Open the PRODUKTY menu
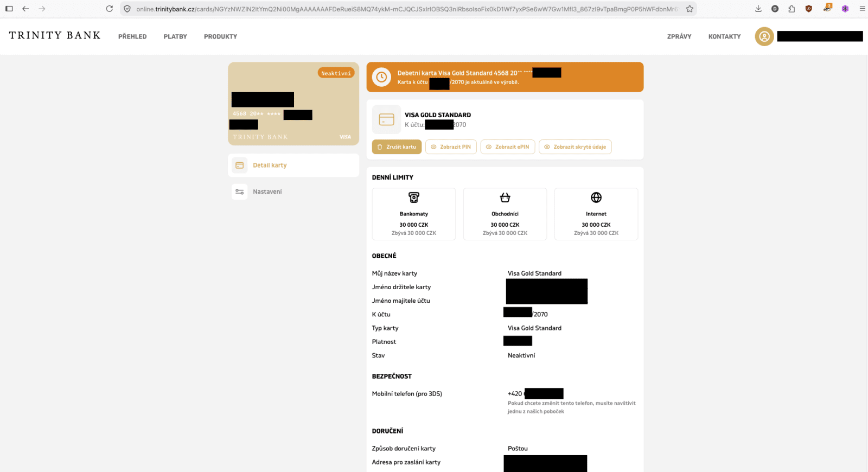The width and height of the screenshot is (868, 472). (x=220, y=36)
